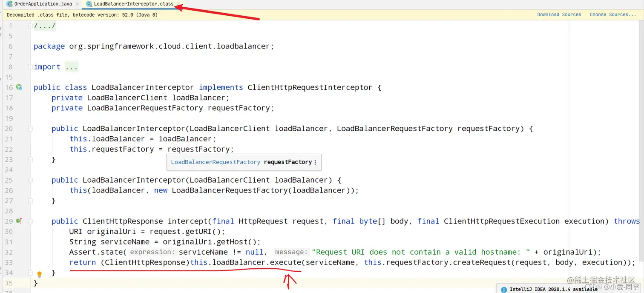Collapse the constructor fold at line 20
644x293 pixels.
coord(30,129)
